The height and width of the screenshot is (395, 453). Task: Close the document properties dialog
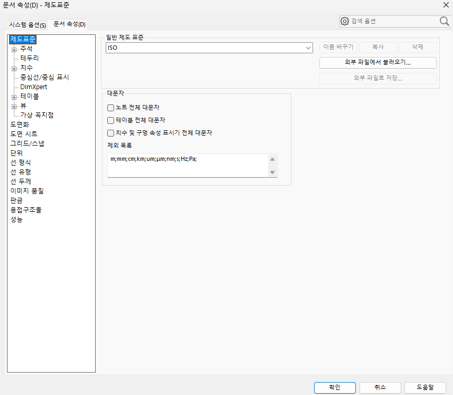click(x=446, y=5)
